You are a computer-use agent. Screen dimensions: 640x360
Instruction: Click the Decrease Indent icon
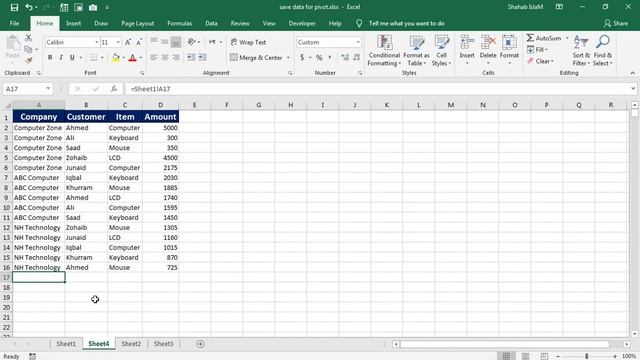click(191, 58)
